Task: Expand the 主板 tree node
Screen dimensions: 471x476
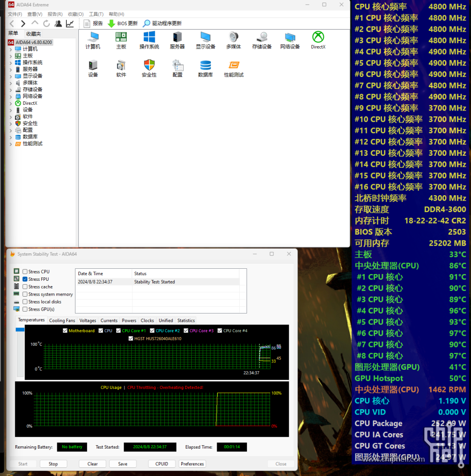Action: click(x=11, y=56)
